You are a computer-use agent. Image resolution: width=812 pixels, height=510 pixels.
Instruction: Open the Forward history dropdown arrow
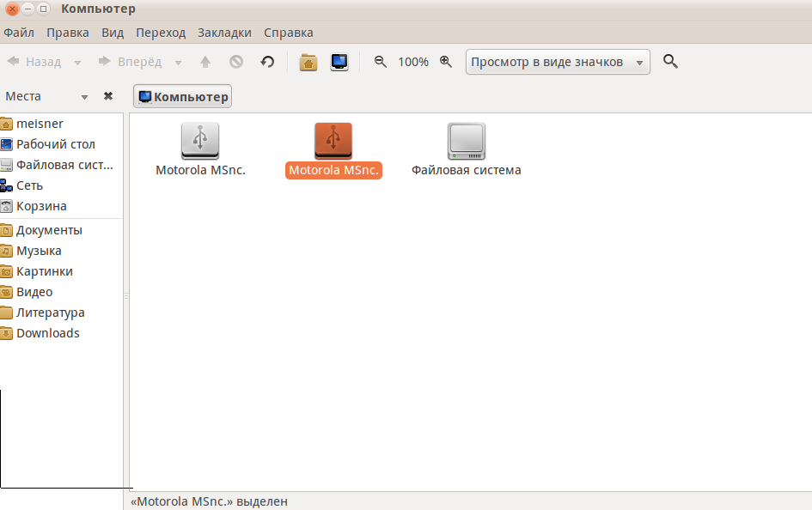pos(178,63)
